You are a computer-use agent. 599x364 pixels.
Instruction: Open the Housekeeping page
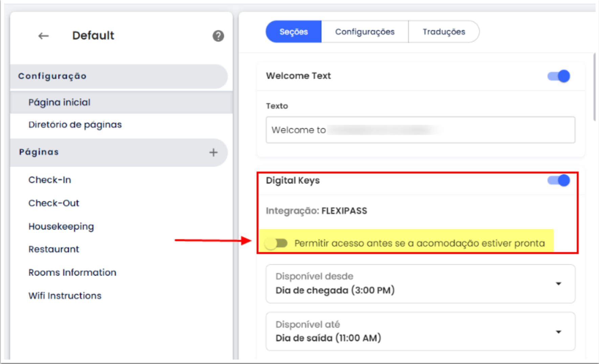tap(61, 226)
